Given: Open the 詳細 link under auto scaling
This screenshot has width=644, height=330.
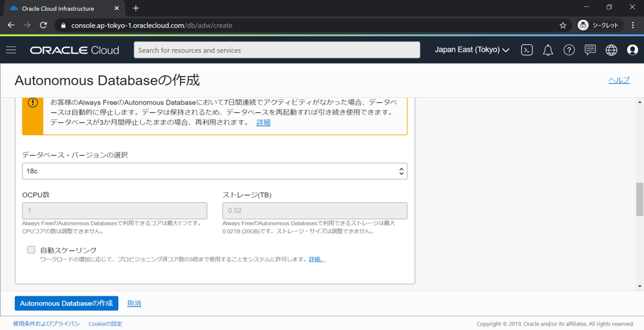Looking at the screenshot, I should 316,260.
